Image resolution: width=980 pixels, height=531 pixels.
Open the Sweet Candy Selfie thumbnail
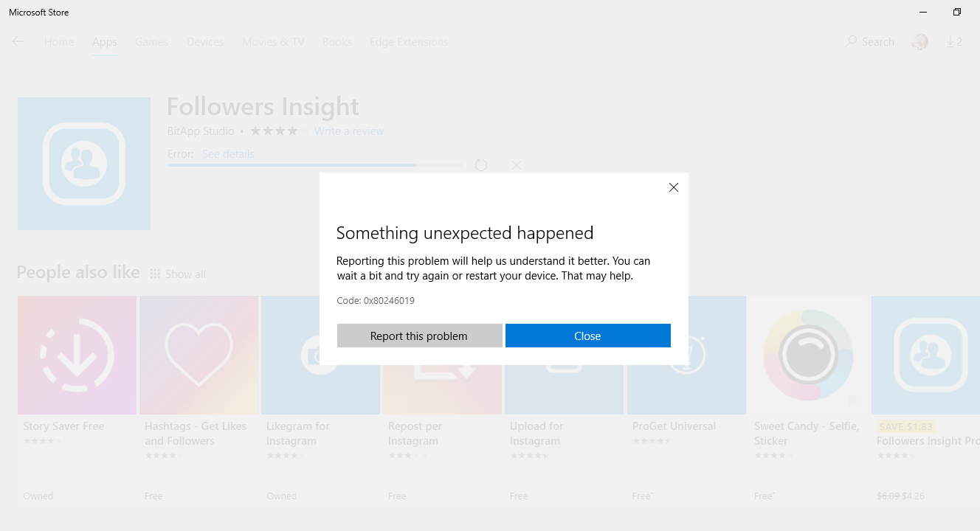[x=808, y=355]
